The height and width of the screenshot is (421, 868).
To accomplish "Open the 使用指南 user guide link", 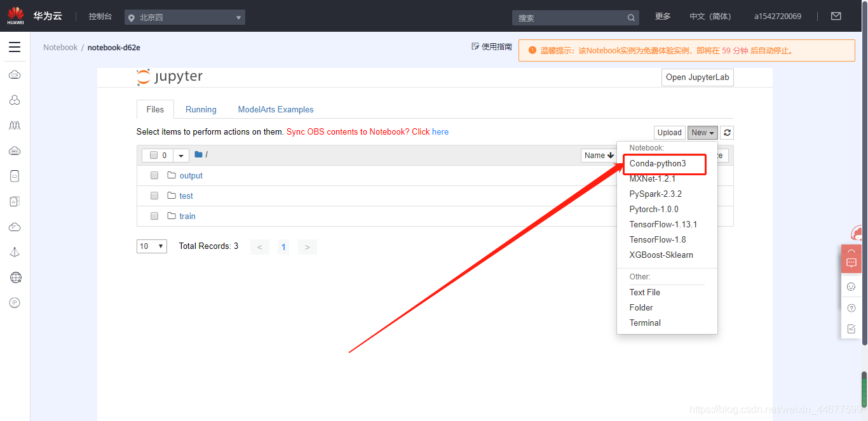I will (x=492, y=46).
